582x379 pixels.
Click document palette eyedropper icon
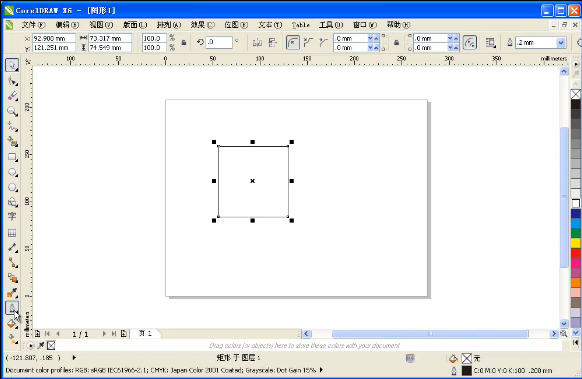[x=41, y=346]
